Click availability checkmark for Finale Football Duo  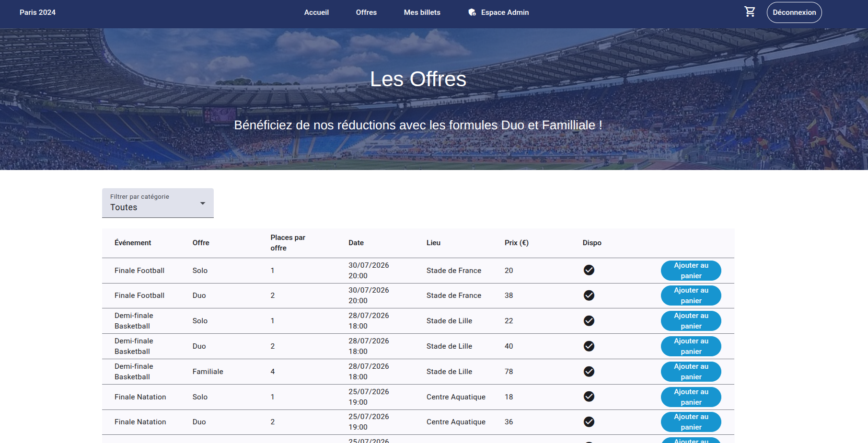589,295
